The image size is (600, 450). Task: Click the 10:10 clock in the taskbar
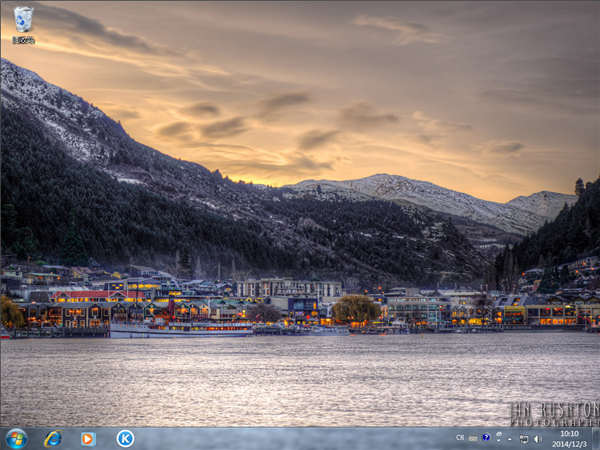[569, 433]
